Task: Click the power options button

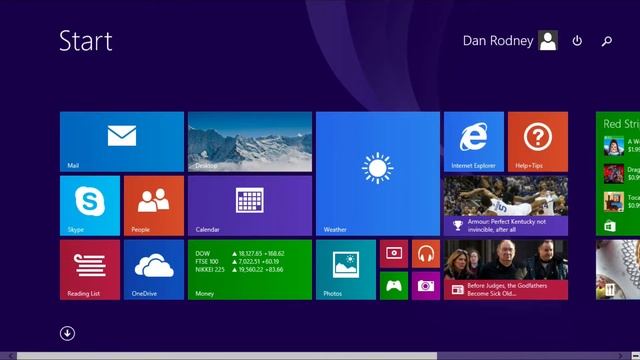Action: [x=577, y=41]
